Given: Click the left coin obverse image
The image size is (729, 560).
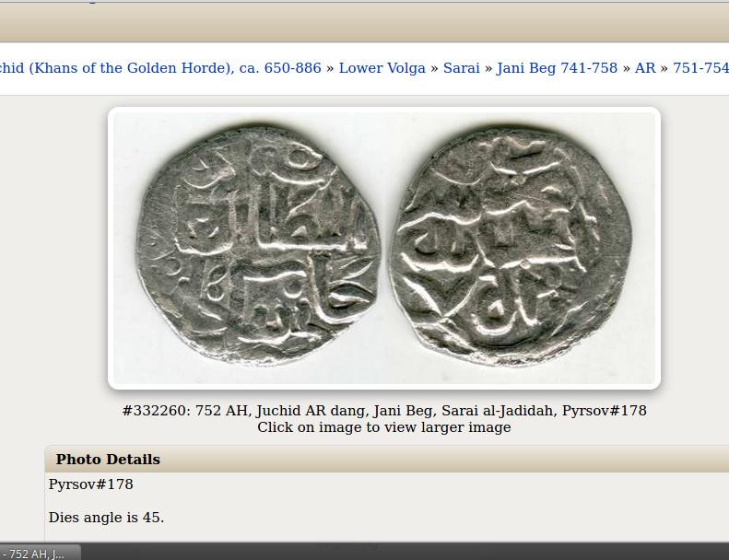Looking at the screenshot, I should [x=259, y=243].
